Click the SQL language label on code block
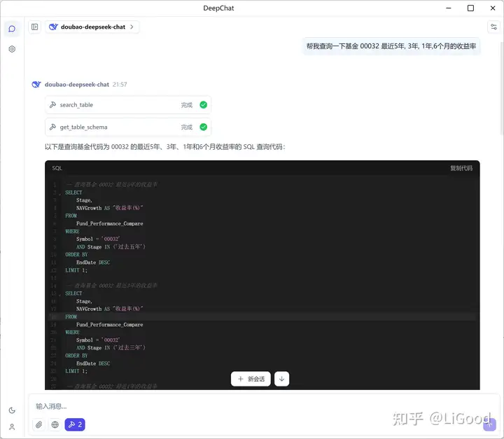 (x=57, y=168)
